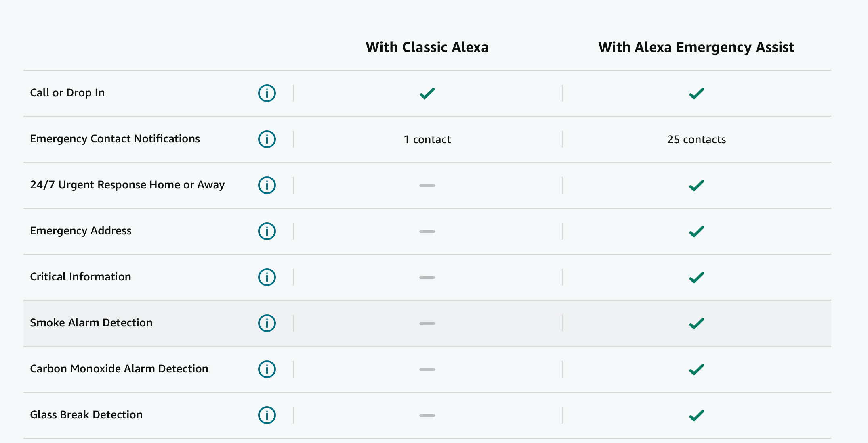Click Classic Alexa dash for Critical Information
Viewport: 868px width, 443px height.
pos(427,278)
